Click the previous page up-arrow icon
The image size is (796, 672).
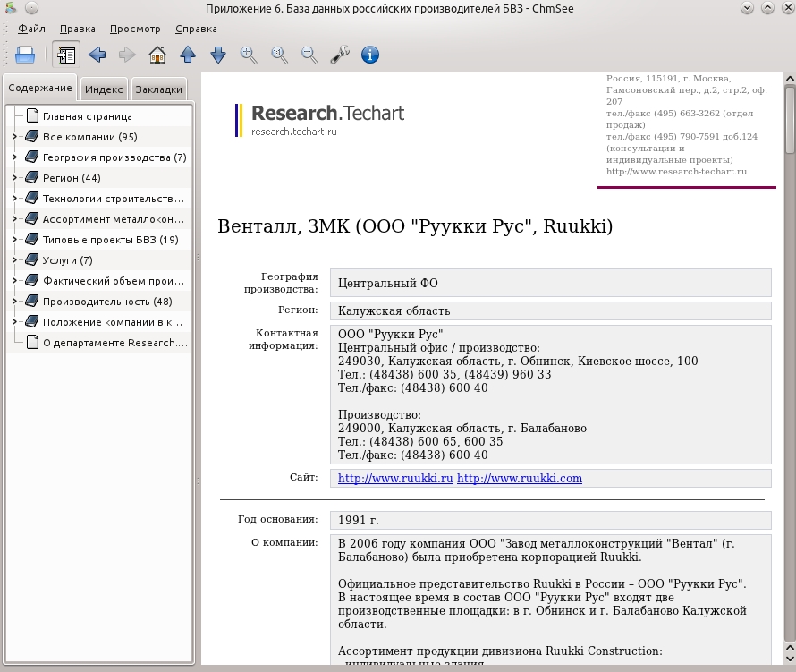(188, 55)
